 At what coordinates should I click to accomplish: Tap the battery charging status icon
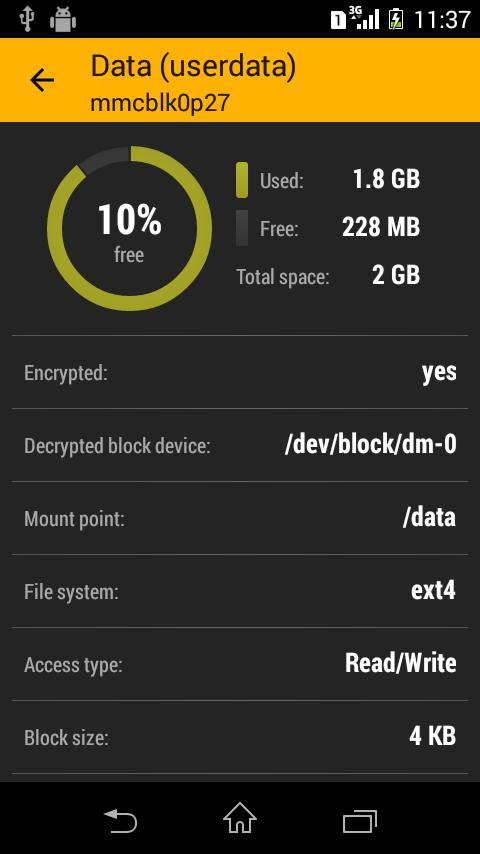click(x=396, y=20)
